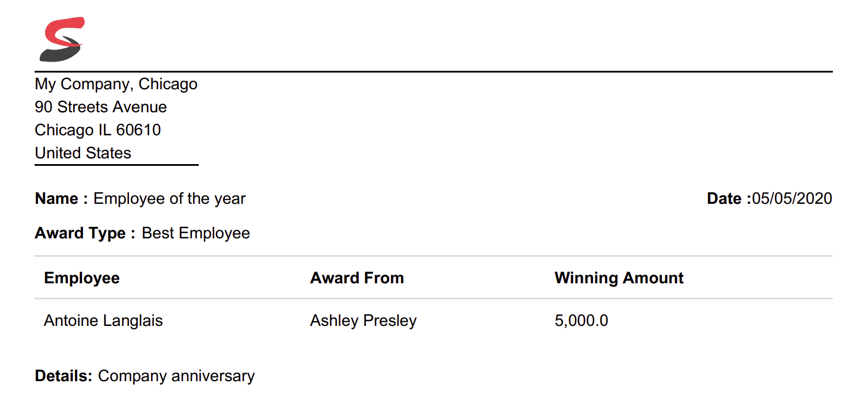The width and height of the screenshot is (868, 414).
Task: Click the red and gray S company logo
Action: pos(62,39)
